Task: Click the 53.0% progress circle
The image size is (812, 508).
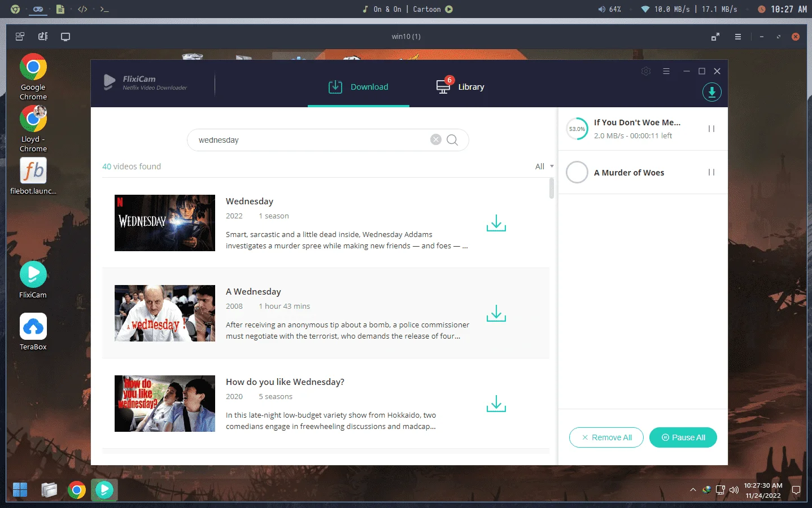Action: (577, 129)
